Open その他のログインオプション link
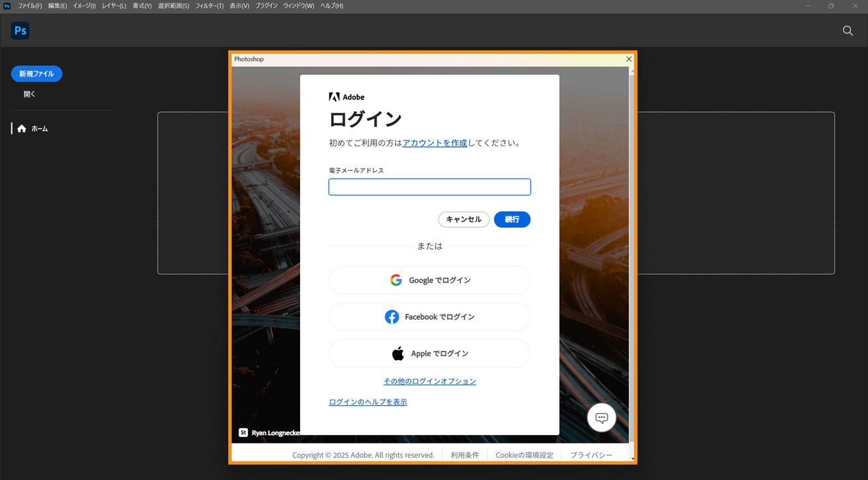This screenshot has height=480, width=868. tap(429, 381)
